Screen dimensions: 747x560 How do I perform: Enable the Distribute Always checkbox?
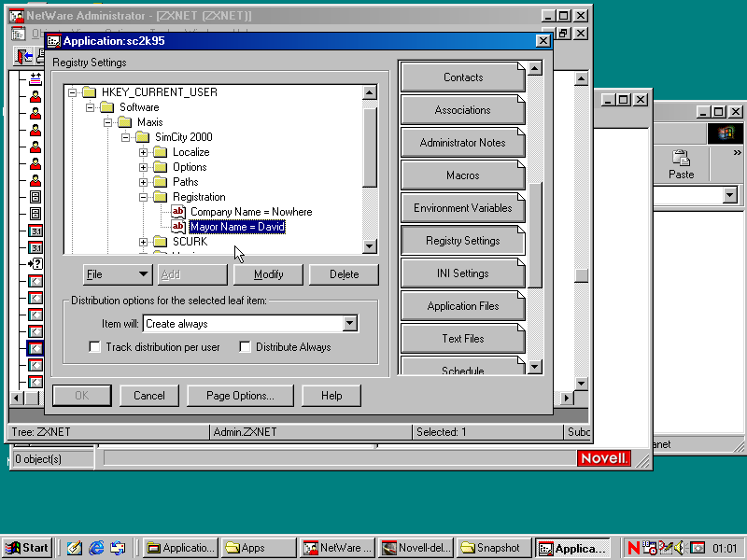pos(245,346)
